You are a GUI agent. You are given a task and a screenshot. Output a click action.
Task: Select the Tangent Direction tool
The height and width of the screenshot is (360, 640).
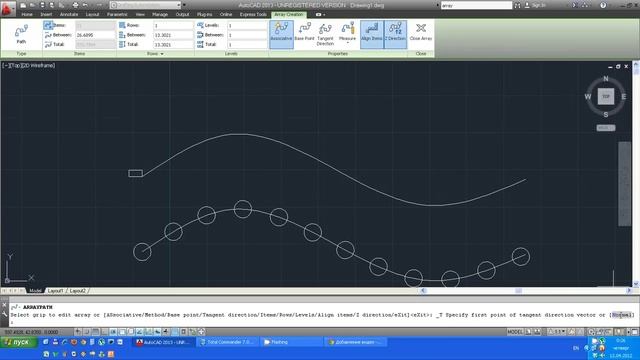pos(325,34)
